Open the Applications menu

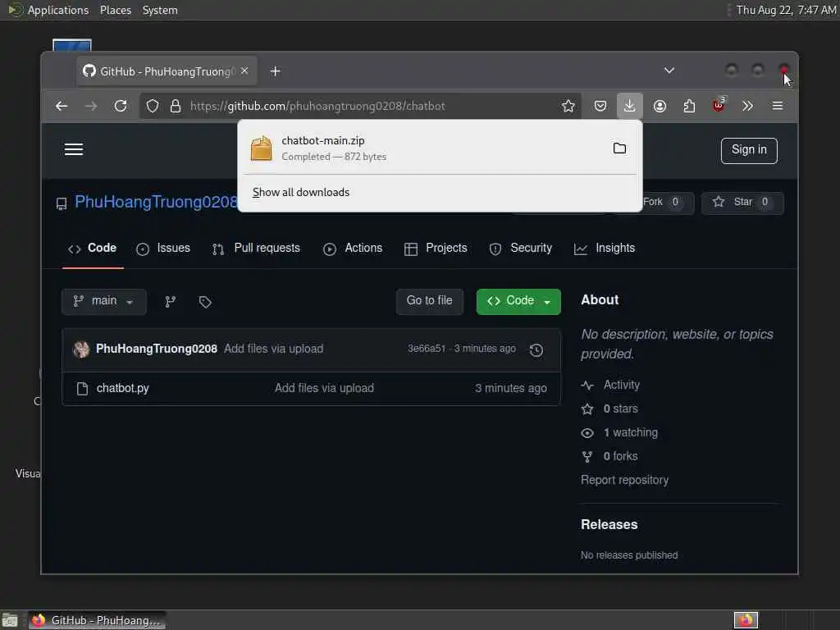tap(58, 10)
